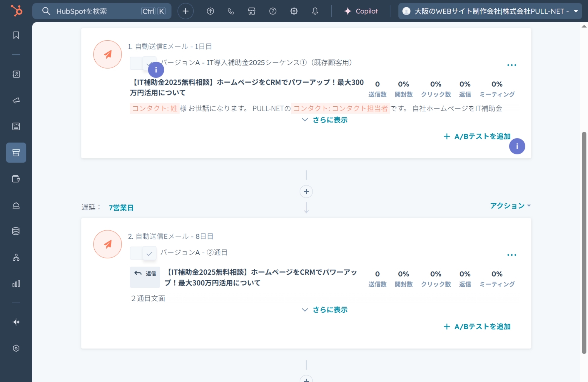Open bookmarks icon in left sidebar
This screenshot has height=382, width=588.
click(16, 35)
